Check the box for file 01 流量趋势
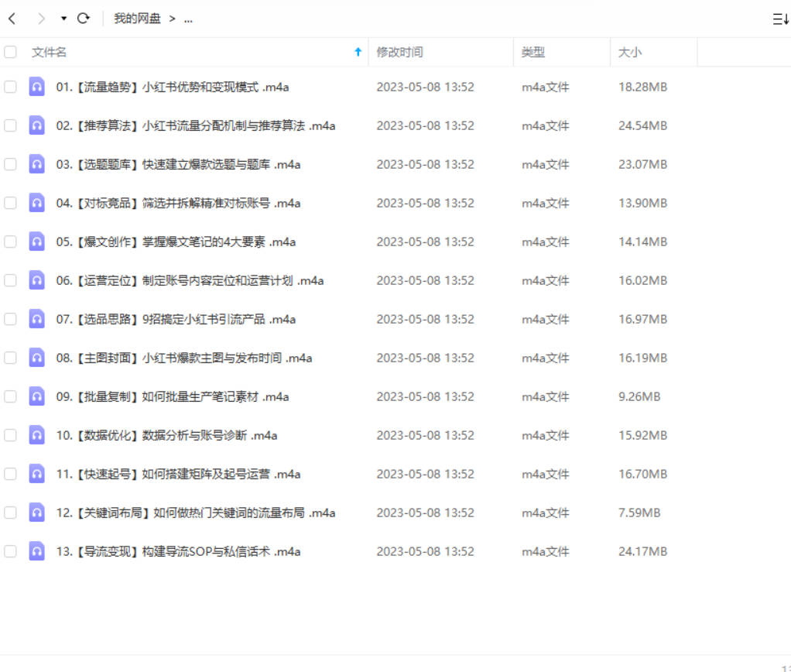Viewport: 791px width, 672px height. point(10,87)
